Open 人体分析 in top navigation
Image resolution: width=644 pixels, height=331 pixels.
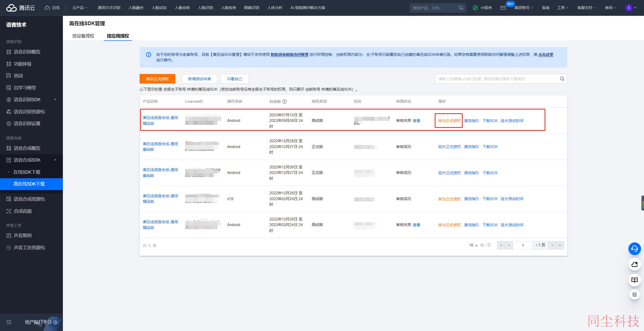click(275, 8)
